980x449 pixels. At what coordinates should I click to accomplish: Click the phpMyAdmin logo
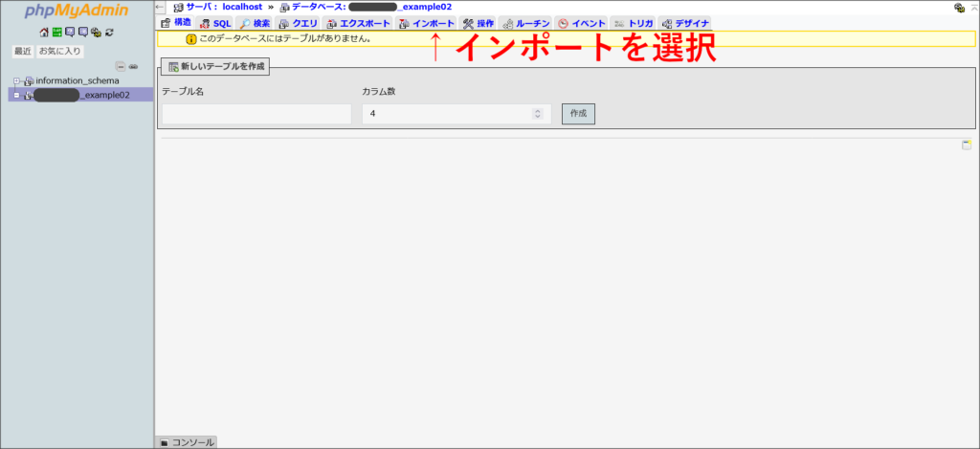(77, 11)
